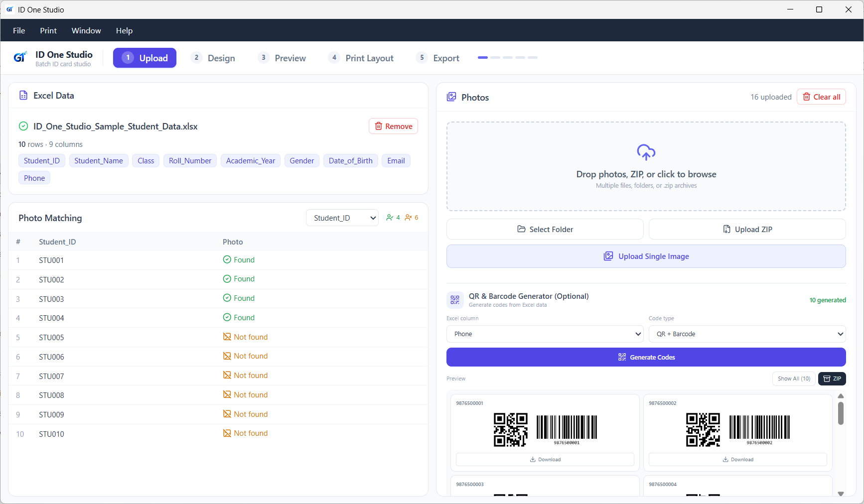Viewport: 864px width, 504px height.
Task: Open the Print menu
Action: click(48, 30)
